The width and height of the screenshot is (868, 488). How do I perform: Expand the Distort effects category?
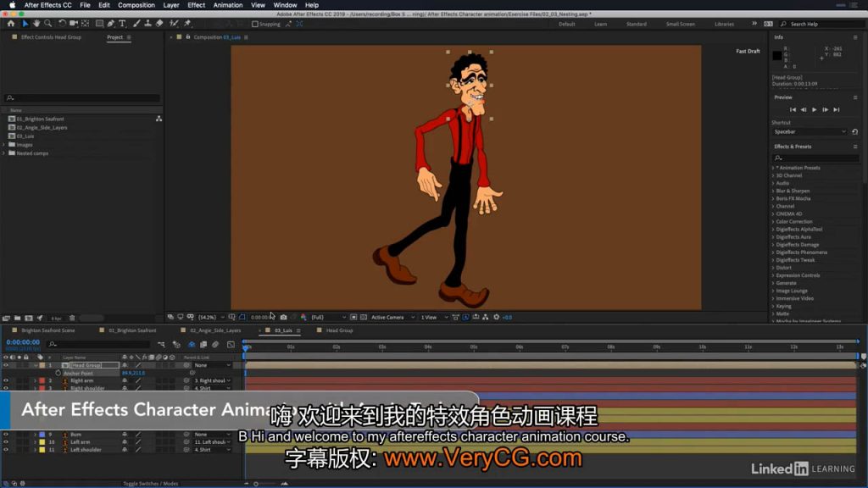coord(773,268)
